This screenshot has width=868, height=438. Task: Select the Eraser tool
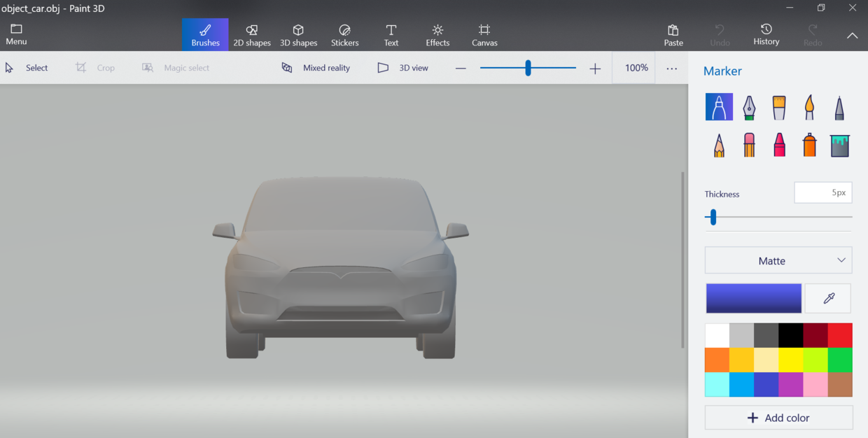[749, 145]
